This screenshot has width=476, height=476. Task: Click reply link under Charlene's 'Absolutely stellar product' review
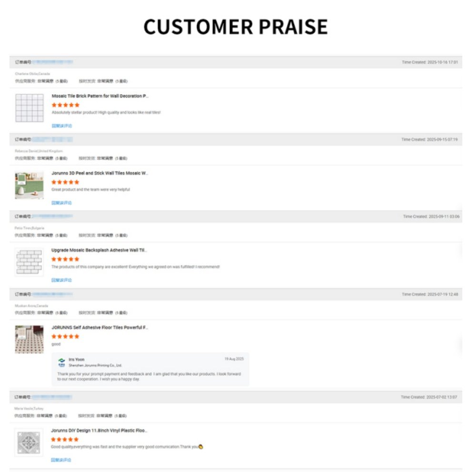(61, 126)
